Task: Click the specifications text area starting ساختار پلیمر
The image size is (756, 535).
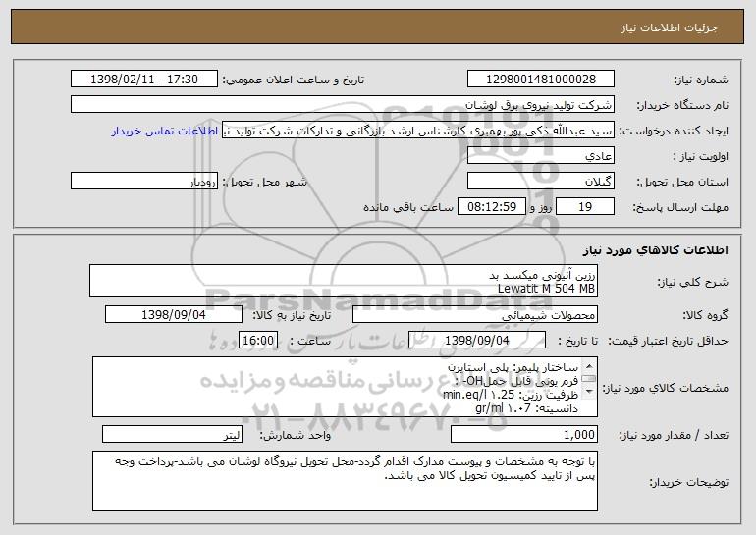Action: 345,387
